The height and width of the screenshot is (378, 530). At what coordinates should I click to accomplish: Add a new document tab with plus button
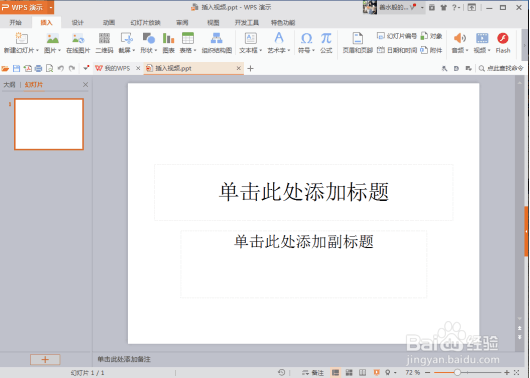coord(250,69)
